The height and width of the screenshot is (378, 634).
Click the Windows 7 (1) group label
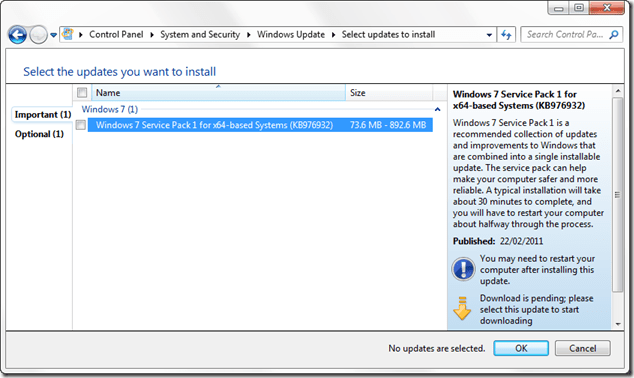tap(110, 110)
